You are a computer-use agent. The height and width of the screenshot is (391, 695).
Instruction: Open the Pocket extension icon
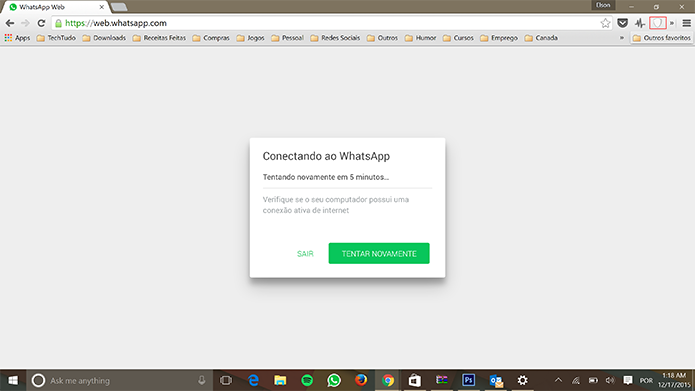[x=622, y=23]
